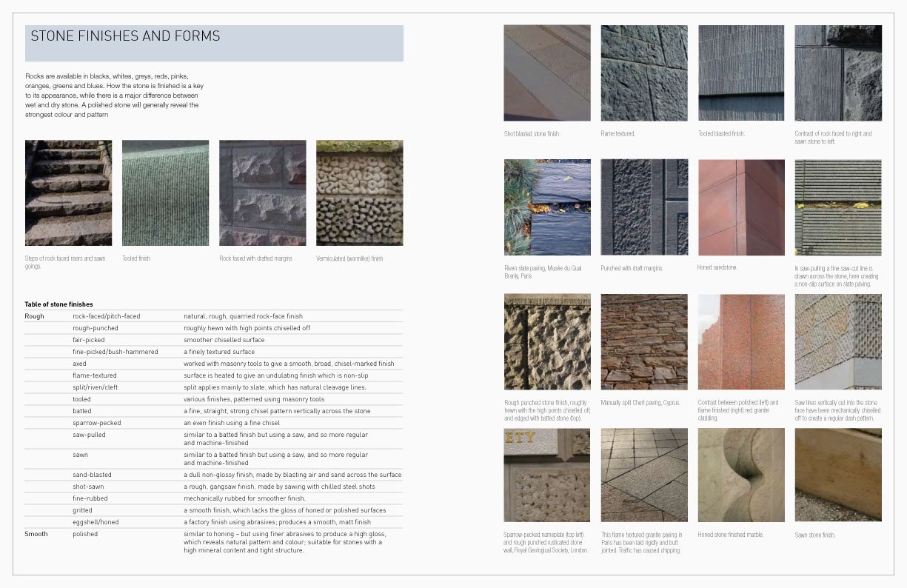Open the rock faced steps photo
907x588 pixels.
coord(68,193)
